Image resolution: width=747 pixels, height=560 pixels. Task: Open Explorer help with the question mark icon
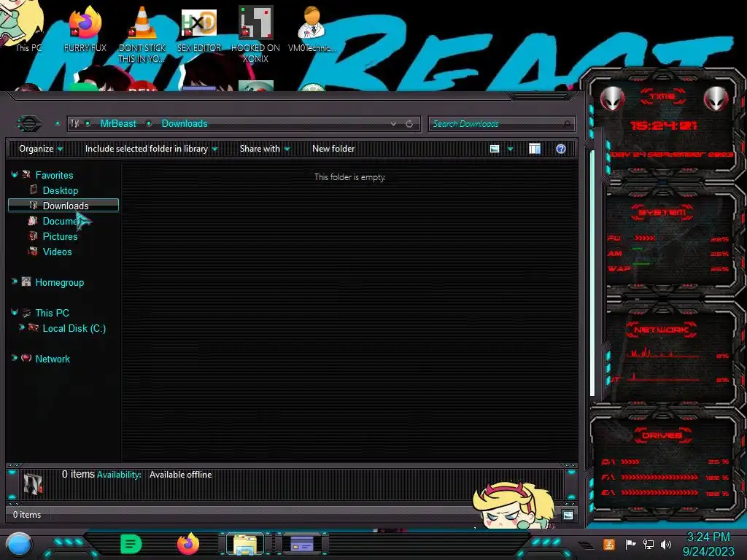click(x=561, y=149)
